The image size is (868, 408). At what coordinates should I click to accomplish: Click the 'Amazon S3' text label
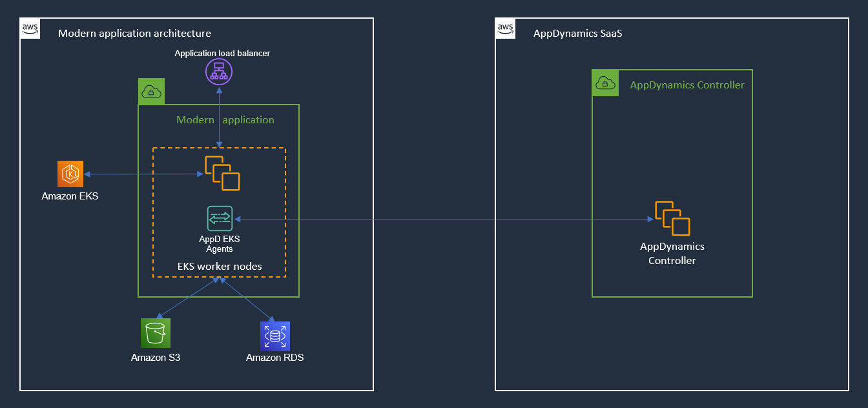coord(155,357)
